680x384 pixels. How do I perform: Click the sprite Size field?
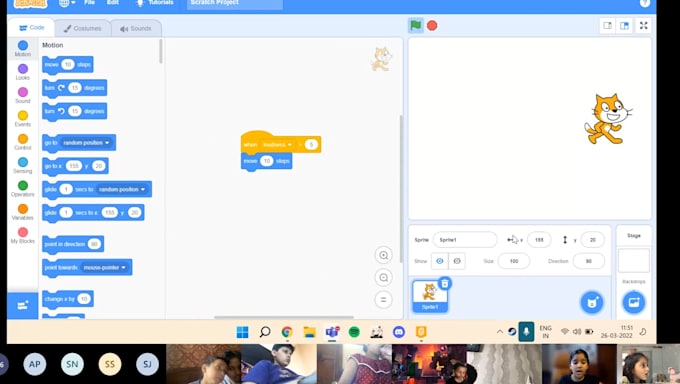514,261
